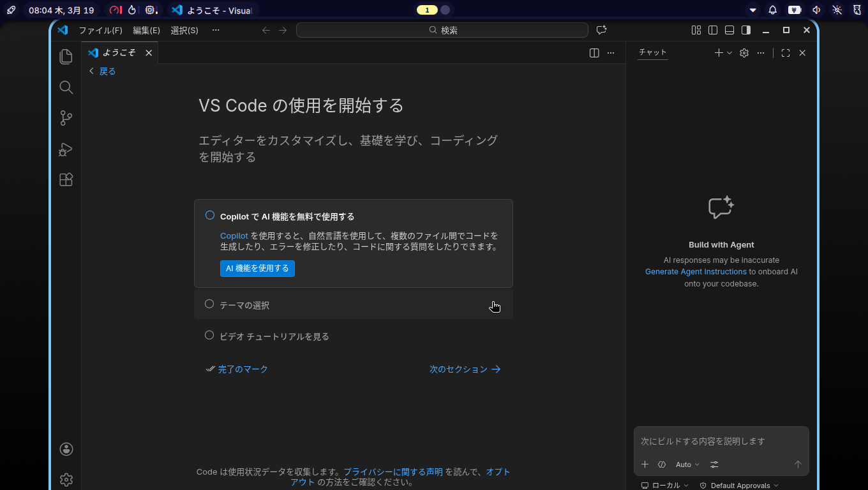
Task: Click the AI 機能を使用する button
Action: click(257, 269)
